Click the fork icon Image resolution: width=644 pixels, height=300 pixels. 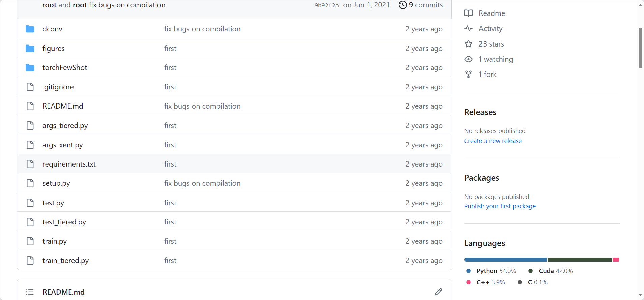[468, 74]
